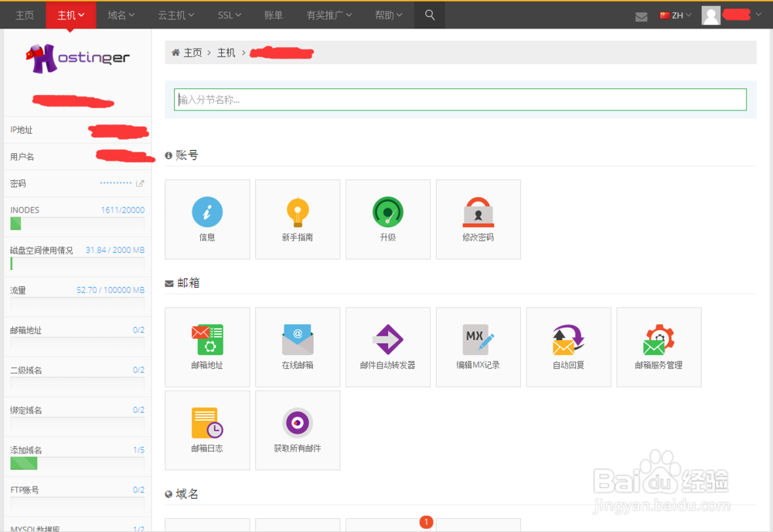
Task: Open 修改密码 to change password
Action: 478,219
